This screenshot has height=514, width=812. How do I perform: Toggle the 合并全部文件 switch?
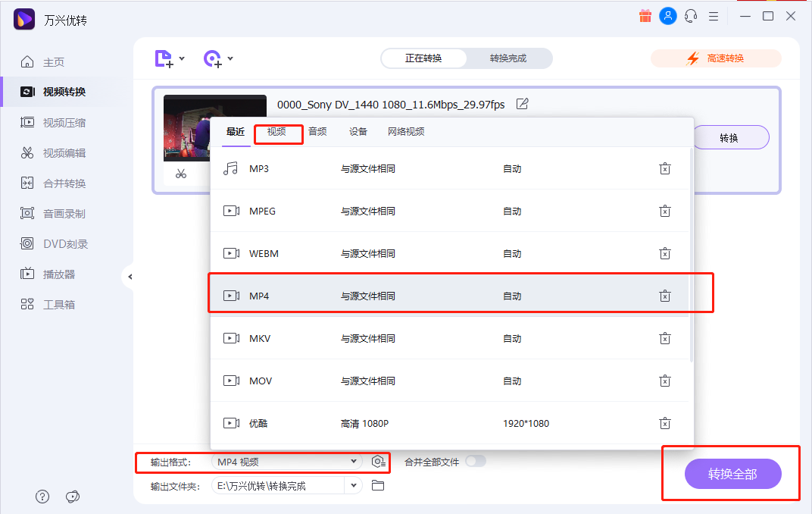coord(476,461)
